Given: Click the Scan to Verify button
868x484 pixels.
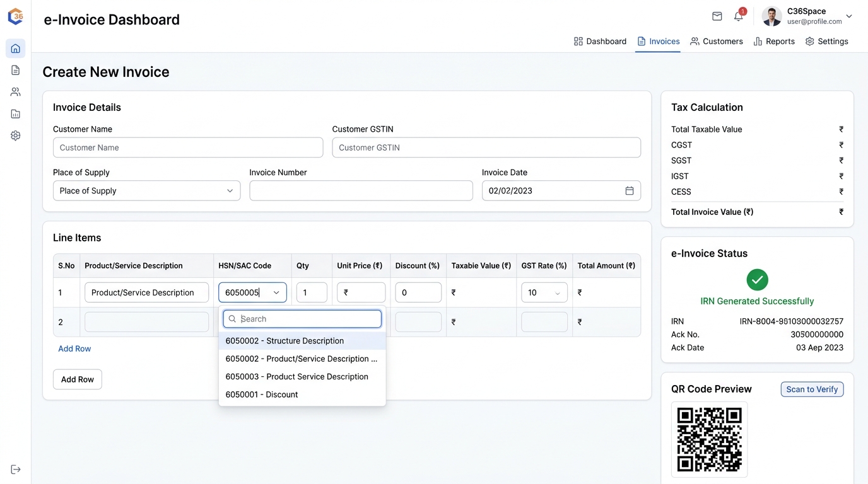Looking at the screenshot, I should pyautogui.click(x=812, y=389).
